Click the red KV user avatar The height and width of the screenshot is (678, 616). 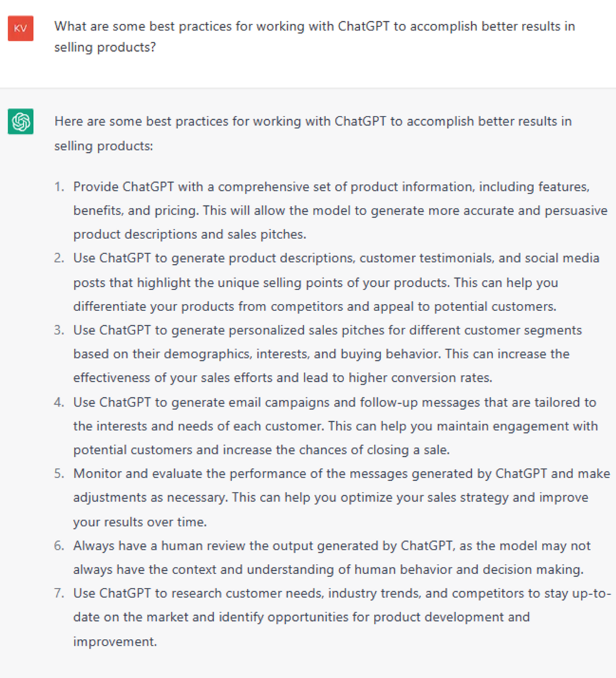tap(21, 28)
